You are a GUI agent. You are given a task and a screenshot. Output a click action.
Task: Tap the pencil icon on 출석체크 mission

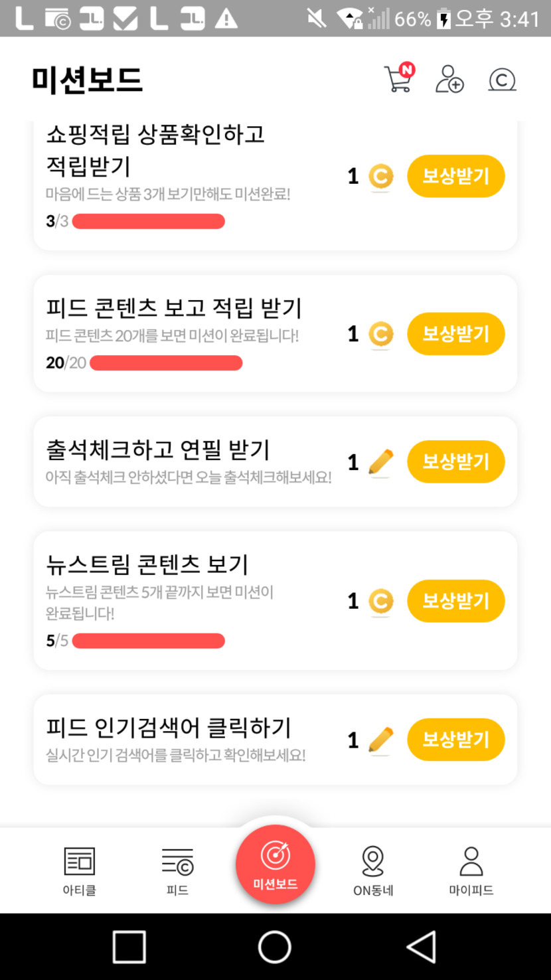(x=380, y=462)
